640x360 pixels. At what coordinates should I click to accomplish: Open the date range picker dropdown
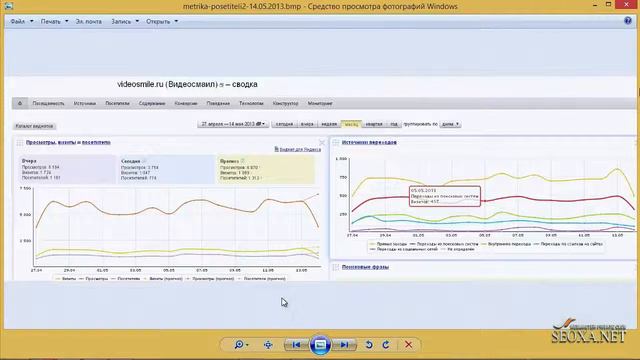[233, 124]
